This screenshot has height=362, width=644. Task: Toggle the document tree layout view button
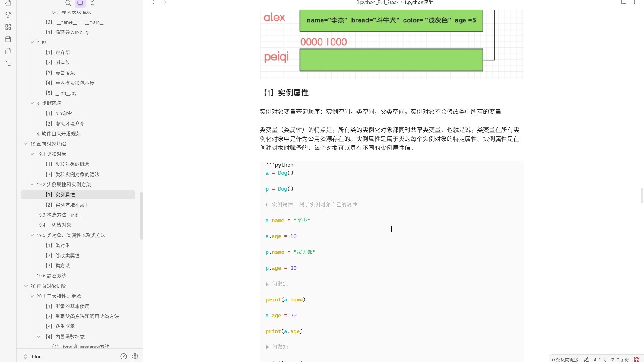[x=80, y=3]
